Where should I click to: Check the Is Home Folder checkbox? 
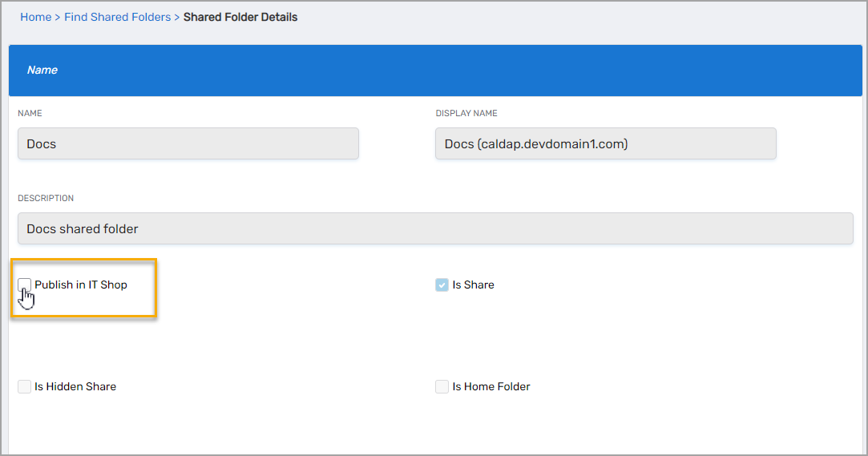(x=442, y=387)
